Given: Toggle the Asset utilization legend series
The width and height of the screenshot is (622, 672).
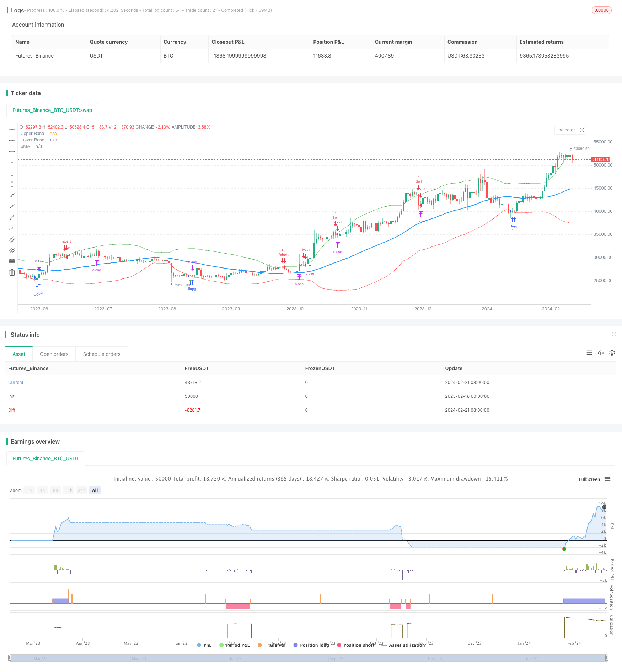Looking at the screenshot, I should (403, 645).
